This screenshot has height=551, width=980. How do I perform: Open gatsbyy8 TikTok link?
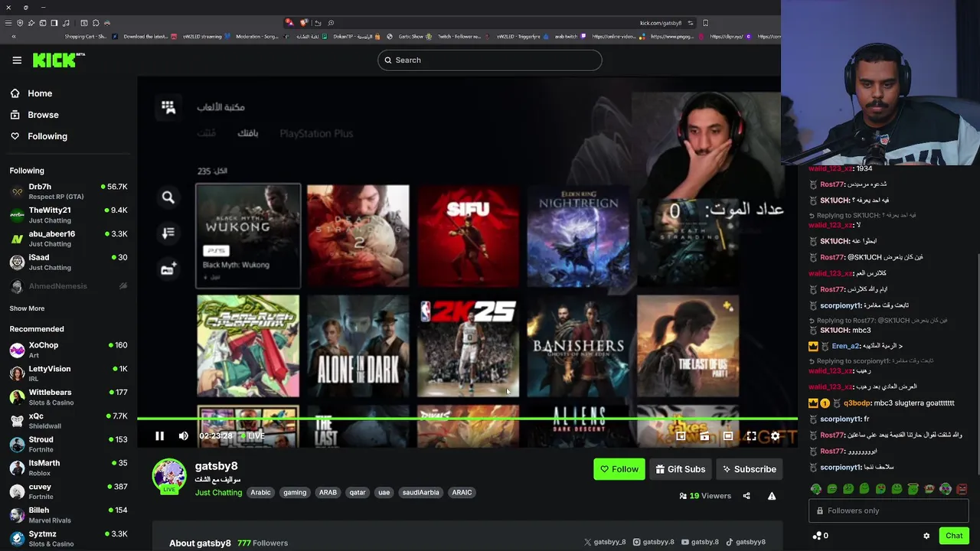point(746,542)
